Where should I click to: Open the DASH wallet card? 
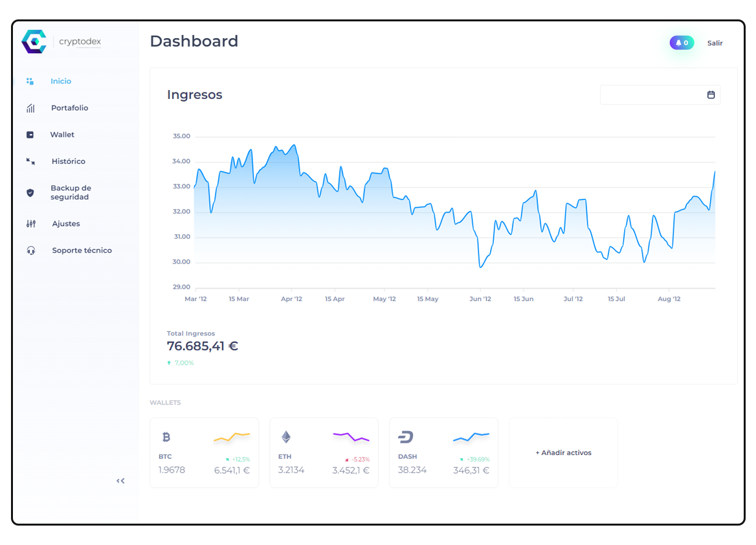443,453
